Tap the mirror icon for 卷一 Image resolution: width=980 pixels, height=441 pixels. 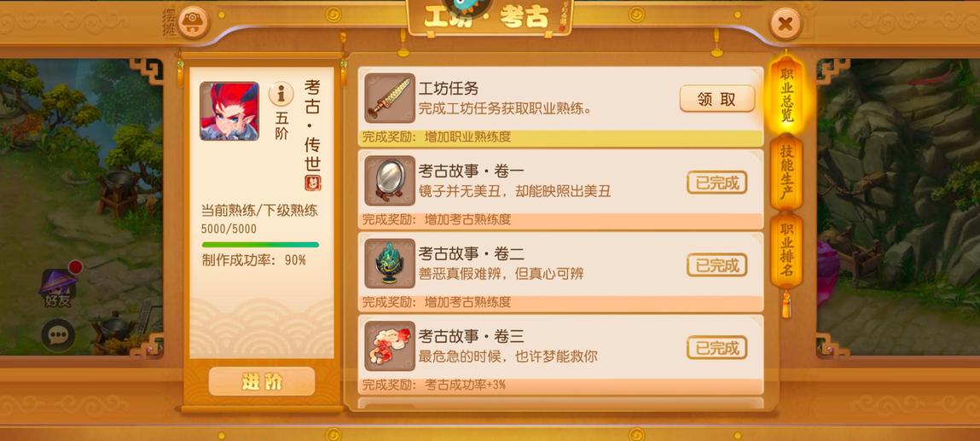point(390,181)
